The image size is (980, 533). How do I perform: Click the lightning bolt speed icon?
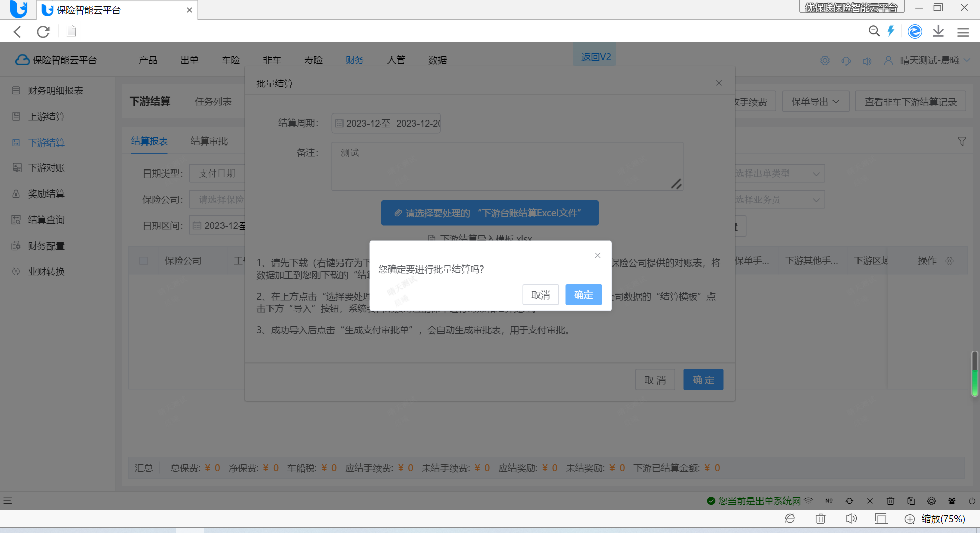[891, 31]
